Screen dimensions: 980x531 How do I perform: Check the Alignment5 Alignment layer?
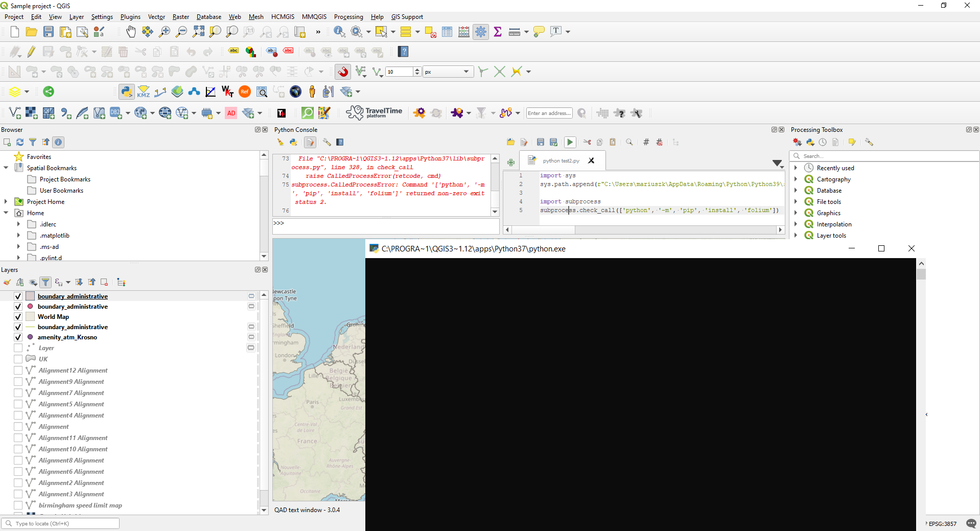(18, 404)
